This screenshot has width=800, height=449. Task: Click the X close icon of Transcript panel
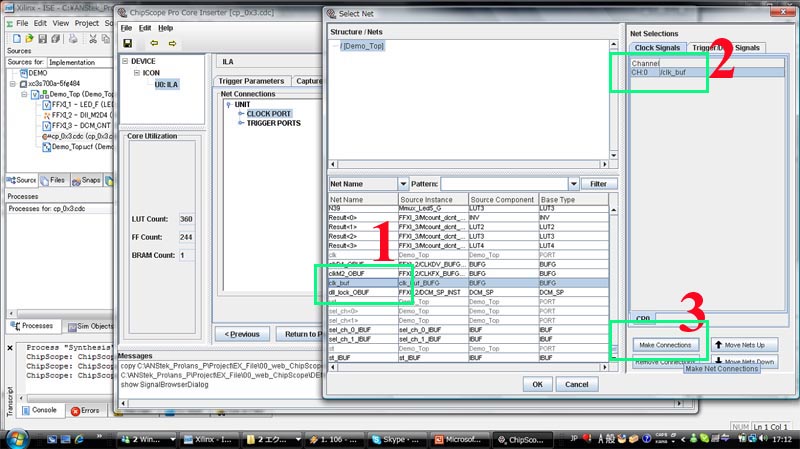point(10,348)
